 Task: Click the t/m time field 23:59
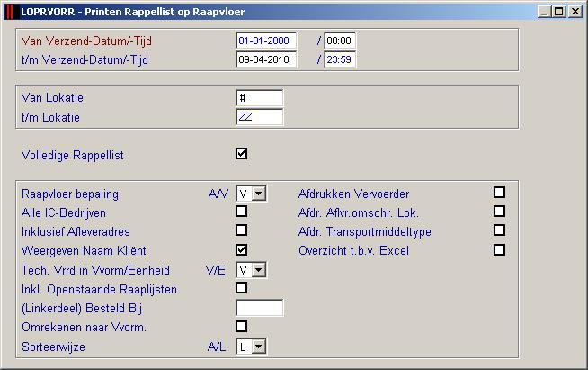340,59
